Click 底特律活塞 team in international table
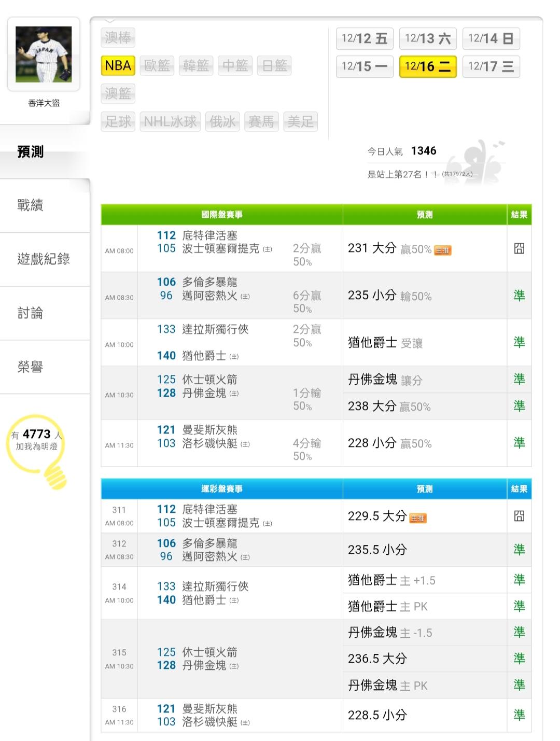Image resolution: width=560 pixels, height=741 pixels. pos(209,235)
